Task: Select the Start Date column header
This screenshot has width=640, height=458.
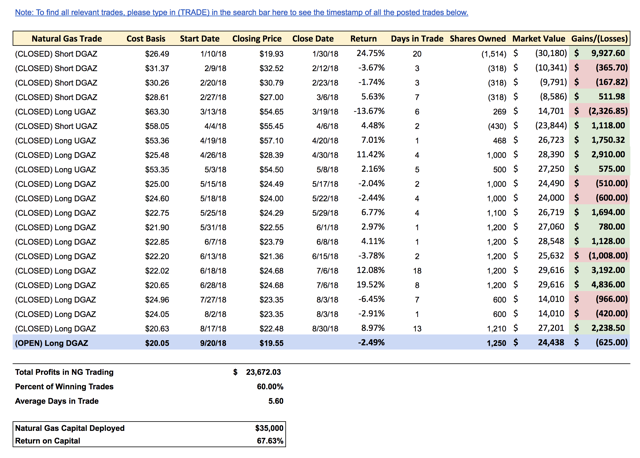Action: coord(200,39)
